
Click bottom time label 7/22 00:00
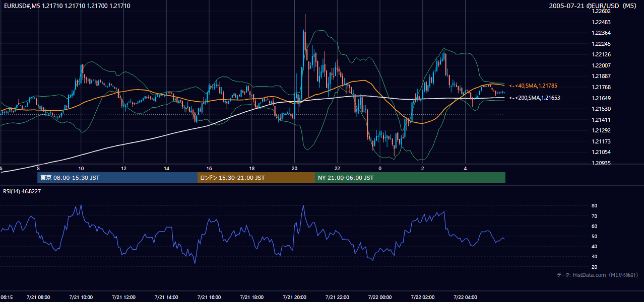click(380, 297)
